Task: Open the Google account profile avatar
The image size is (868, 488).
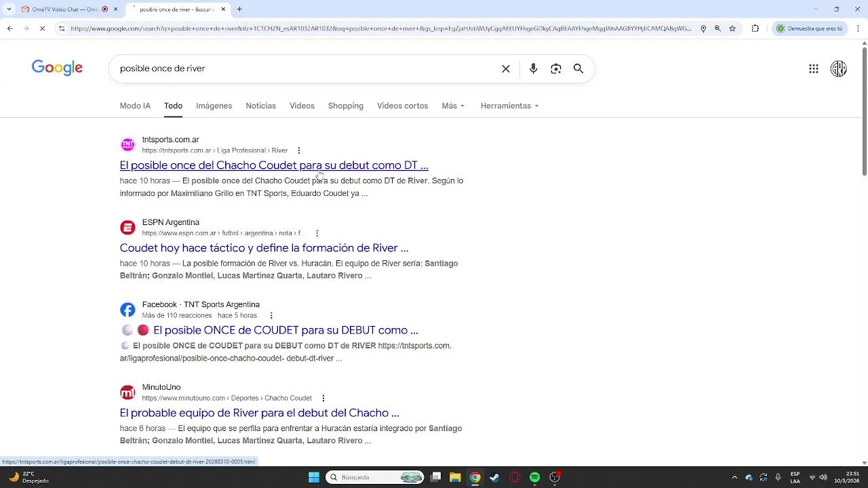Action: point(839,68)
